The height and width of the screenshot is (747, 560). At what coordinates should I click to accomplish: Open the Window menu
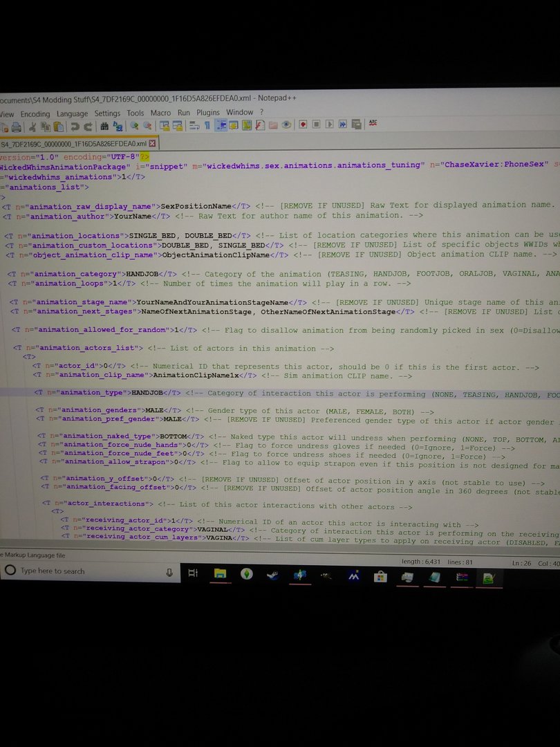point(239,113)
